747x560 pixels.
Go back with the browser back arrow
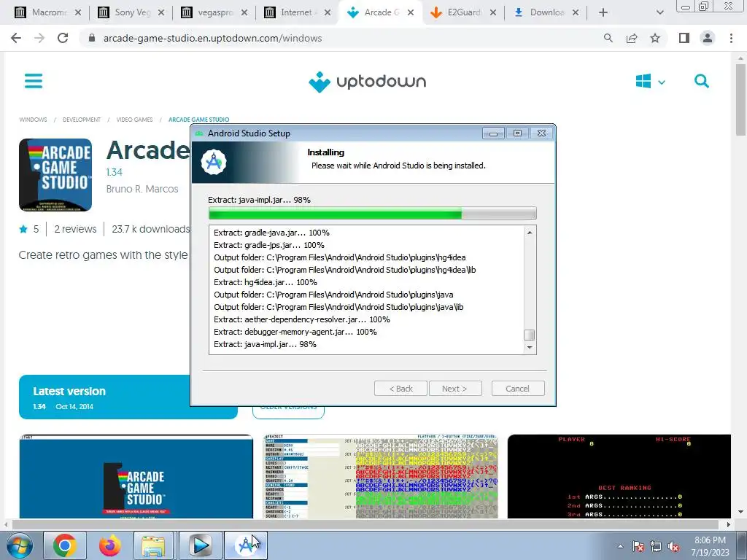[x=16, y=38]
